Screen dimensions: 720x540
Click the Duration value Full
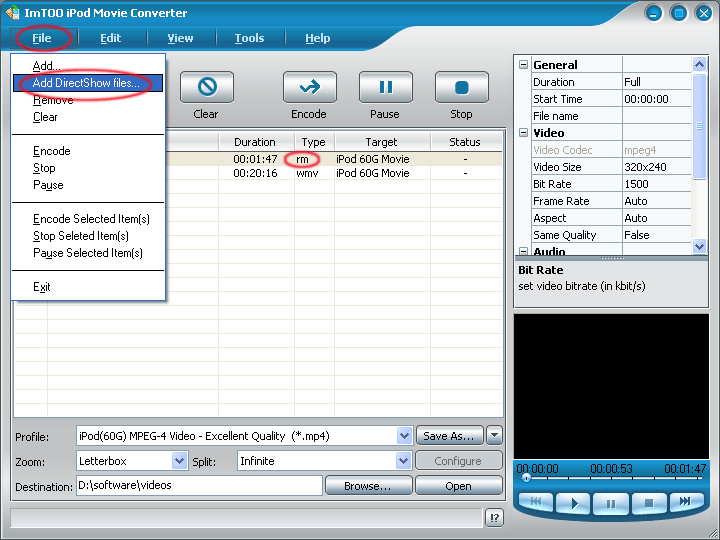[x=657, y=82]
